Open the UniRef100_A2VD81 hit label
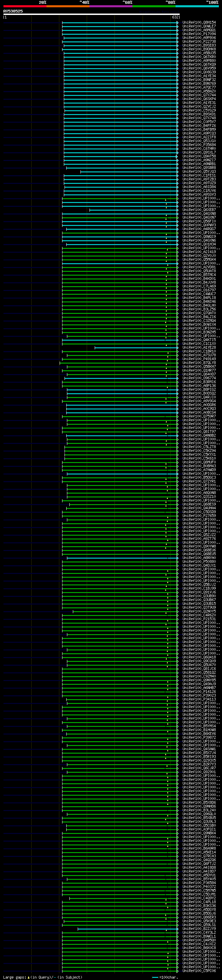222x980 pixels. click(x=199, y=267)
